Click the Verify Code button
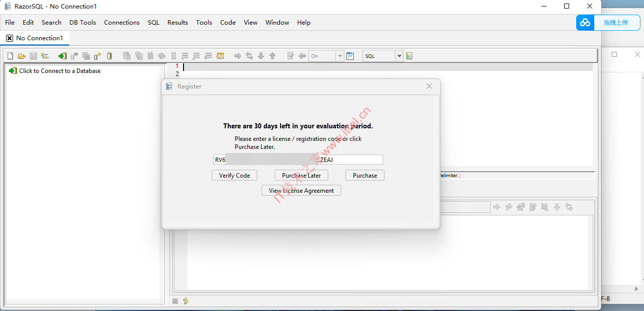This screenshot has height=311, width=644. tap(234, 175)
